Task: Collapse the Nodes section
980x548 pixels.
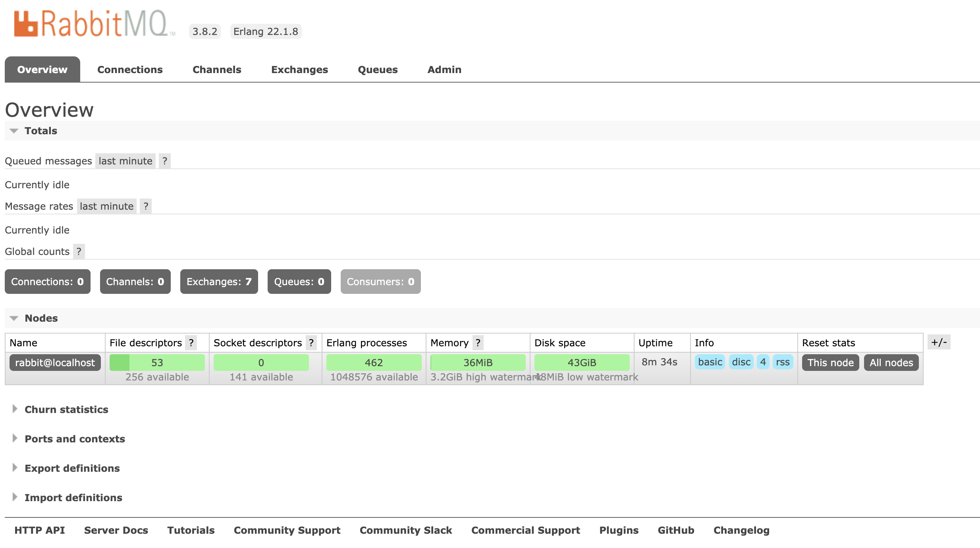Action: point(41,318)
